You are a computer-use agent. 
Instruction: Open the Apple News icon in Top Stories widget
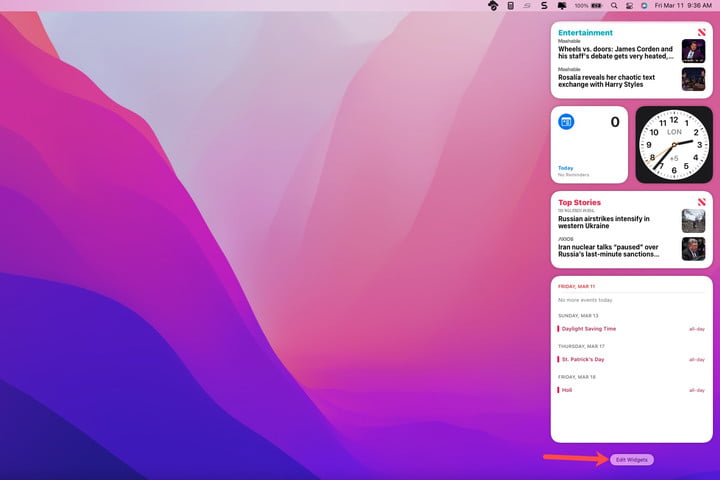[701, 201]
